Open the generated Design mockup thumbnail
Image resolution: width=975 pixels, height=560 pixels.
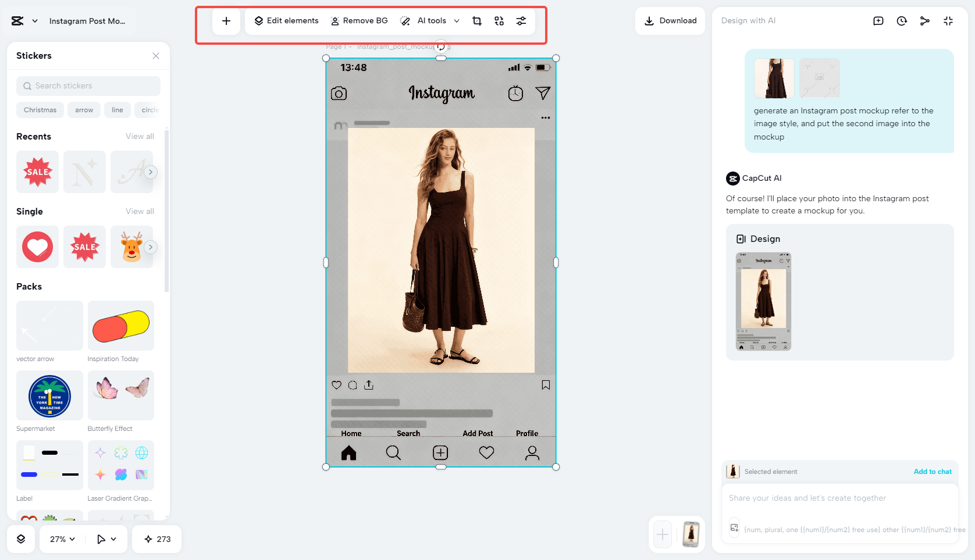click(763, 302)
